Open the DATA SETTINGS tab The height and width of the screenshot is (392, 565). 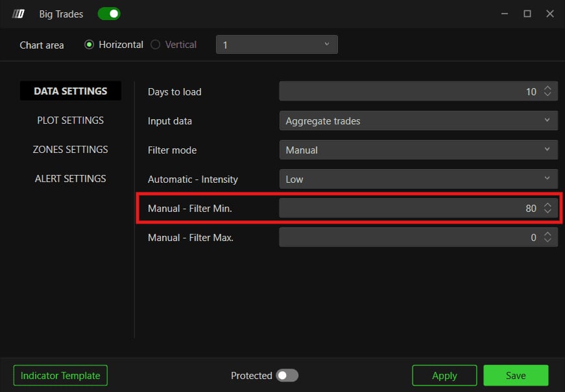[x=71, y=91]
